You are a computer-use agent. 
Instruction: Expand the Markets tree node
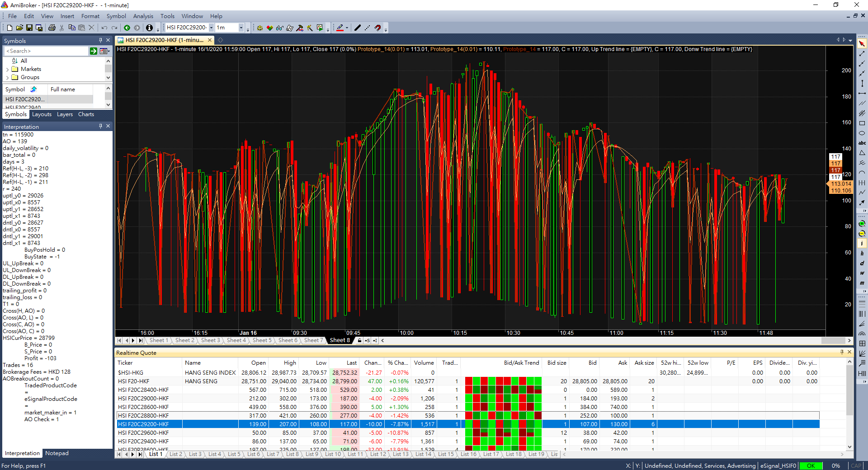point(7,70)
